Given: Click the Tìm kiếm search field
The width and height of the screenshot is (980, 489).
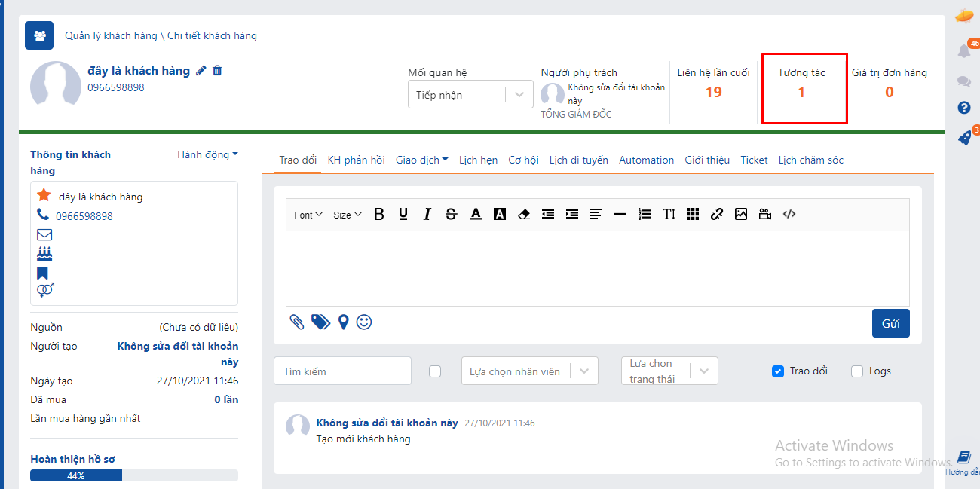Looking at the screenshot, I should point(342,371).
